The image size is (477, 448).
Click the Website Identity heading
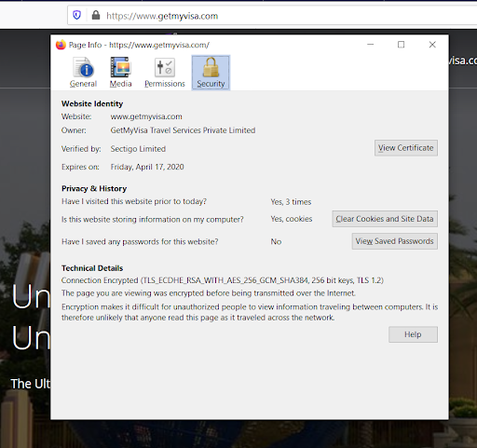(92, 103)
